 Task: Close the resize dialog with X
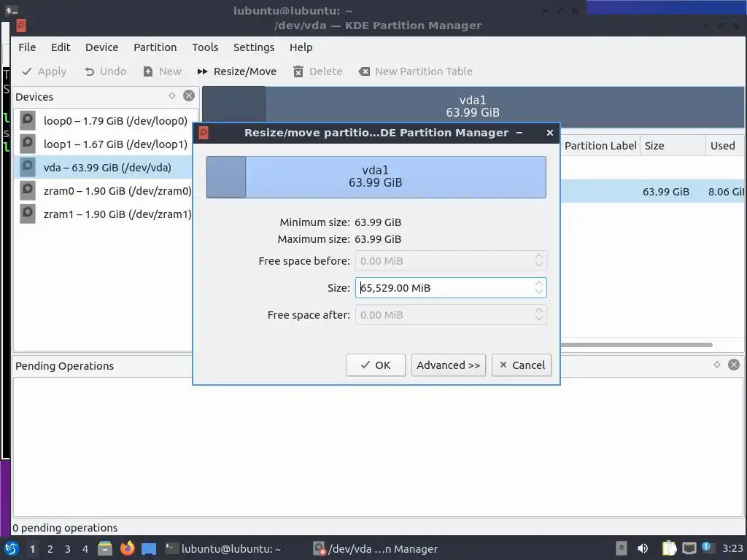550,133
